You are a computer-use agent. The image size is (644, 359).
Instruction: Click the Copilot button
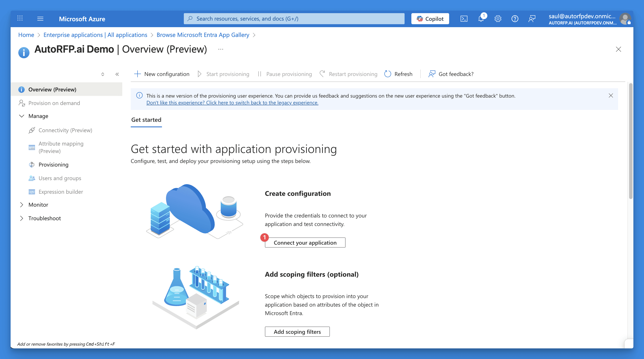430,19
